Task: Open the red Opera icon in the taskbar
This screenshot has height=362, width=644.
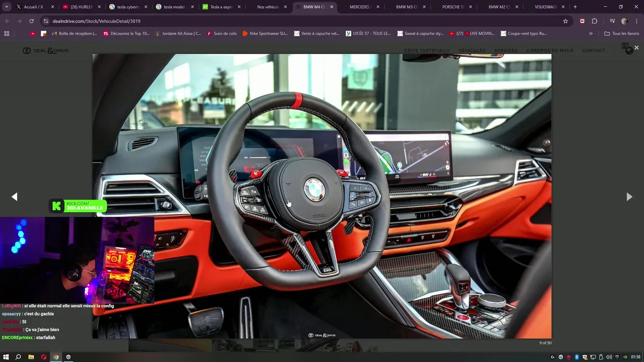Action: 43,357
